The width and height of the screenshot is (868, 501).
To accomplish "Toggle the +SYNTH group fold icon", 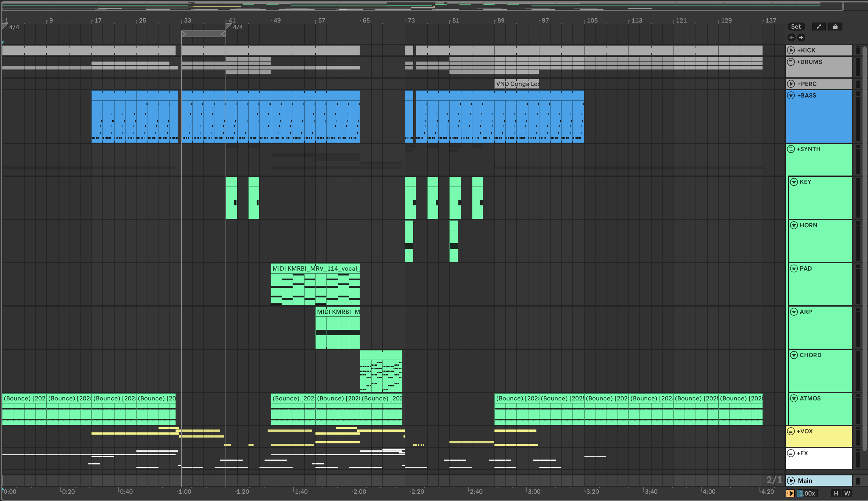I will click(791, 149).
